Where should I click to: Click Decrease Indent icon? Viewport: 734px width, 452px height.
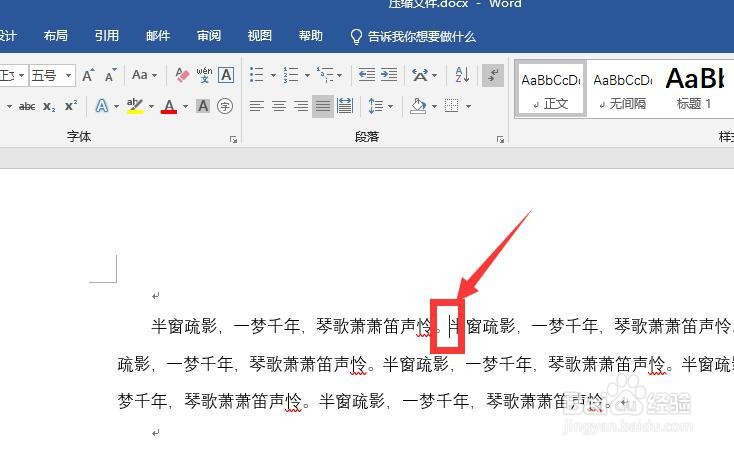[x=367, y=75]
